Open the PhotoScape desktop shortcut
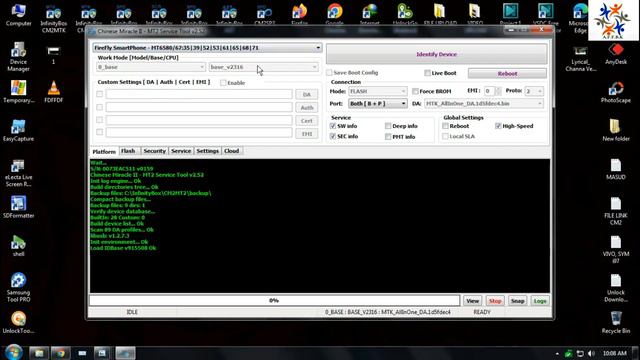 [x=616, y=92]
